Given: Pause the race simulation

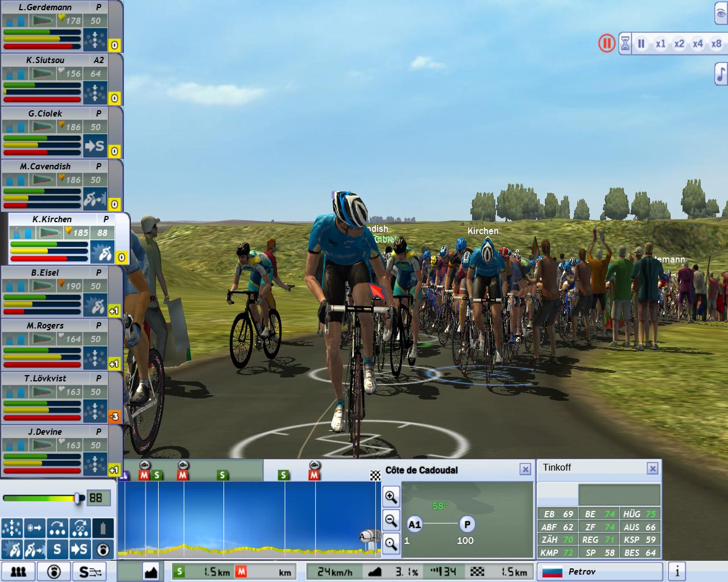Looking at the screenshot, I should click(x=642, y=44).
